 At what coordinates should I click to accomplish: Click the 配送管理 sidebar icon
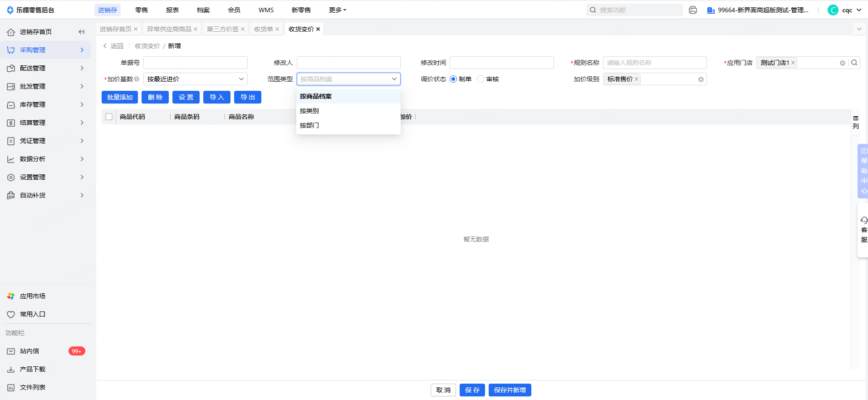[x=11, y=68]
